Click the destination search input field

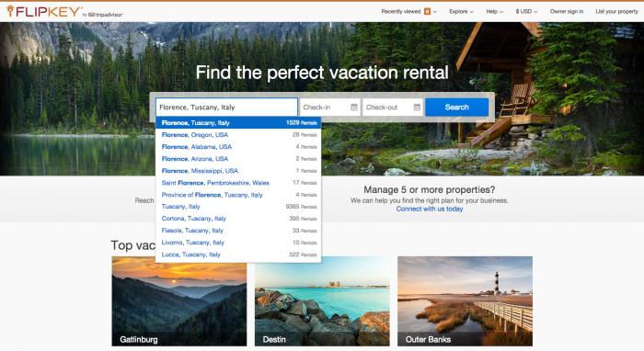click(226, 107)
